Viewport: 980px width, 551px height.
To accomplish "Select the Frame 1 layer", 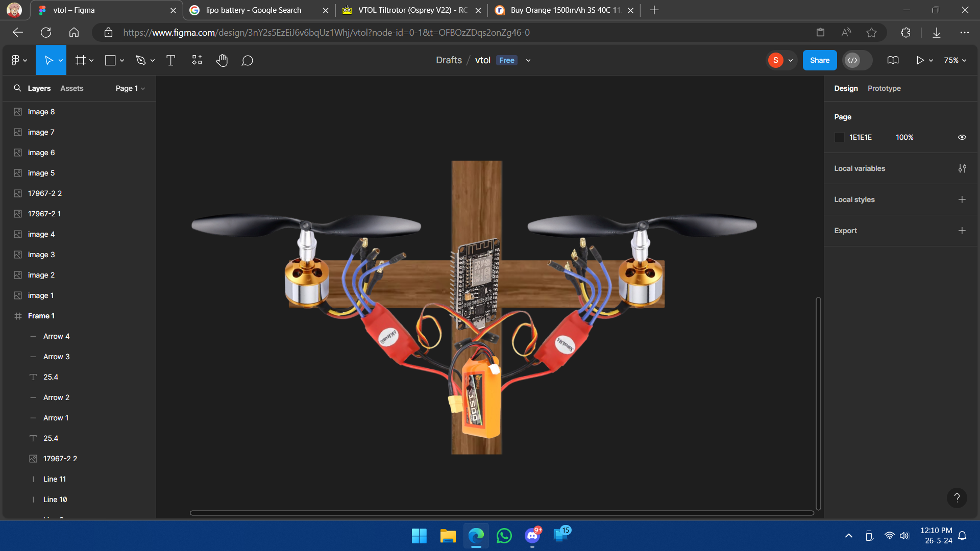I will (41, 316).
